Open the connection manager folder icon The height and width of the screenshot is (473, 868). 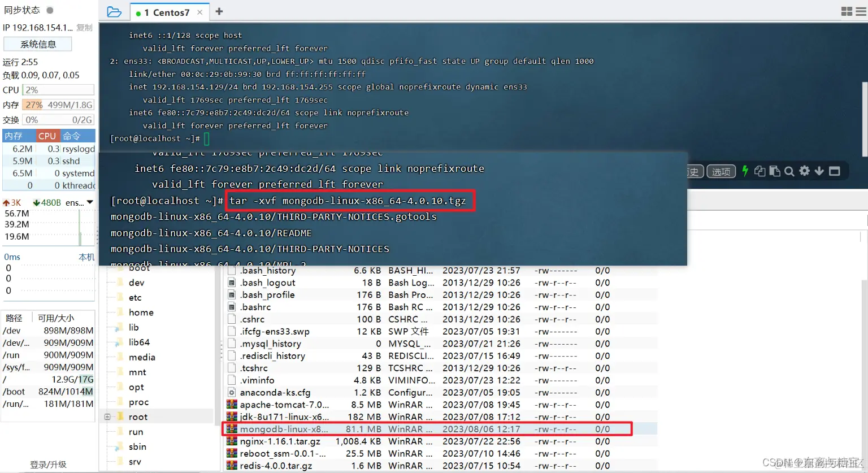pyautogui.click(x=114, y=12)
